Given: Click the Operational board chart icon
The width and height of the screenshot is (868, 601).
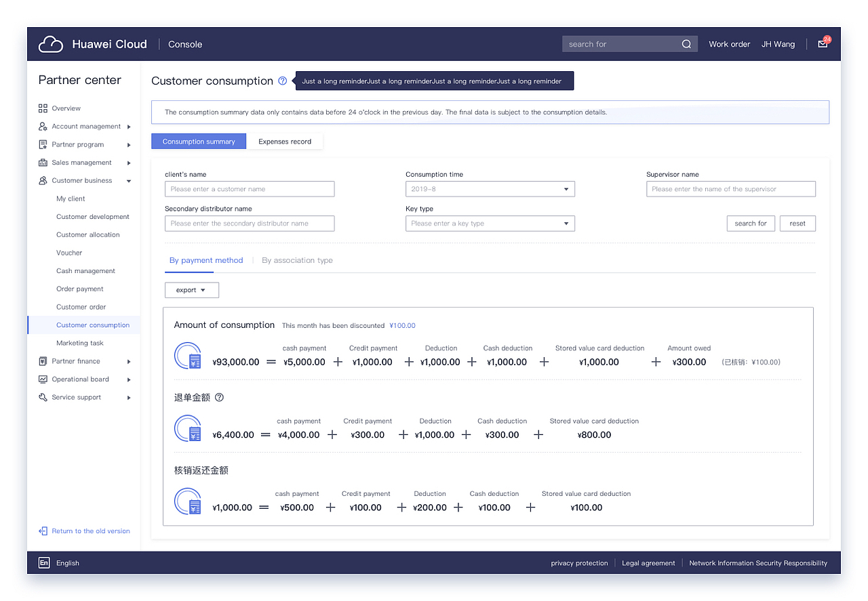Looking at the screenshot, I should point(43,379).
